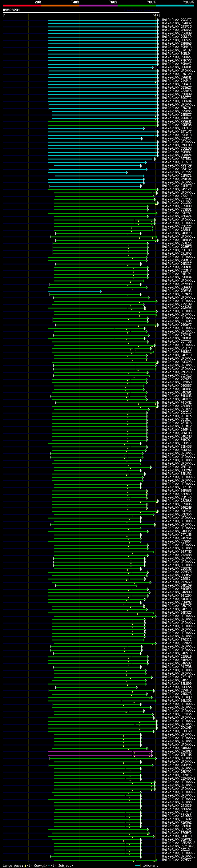Open hit UniRef100_Q9SVI5
197x868 pixels.
[x=177, y=26]
